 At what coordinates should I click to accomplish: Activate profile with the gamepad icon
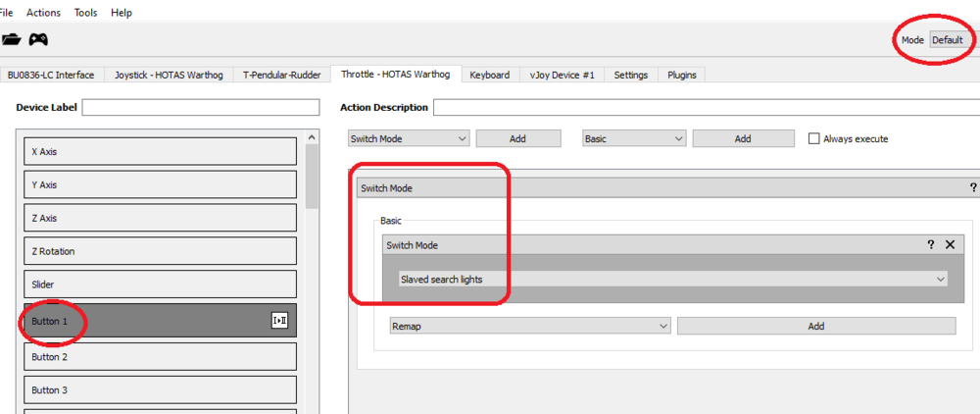click(x=39, y=39)
